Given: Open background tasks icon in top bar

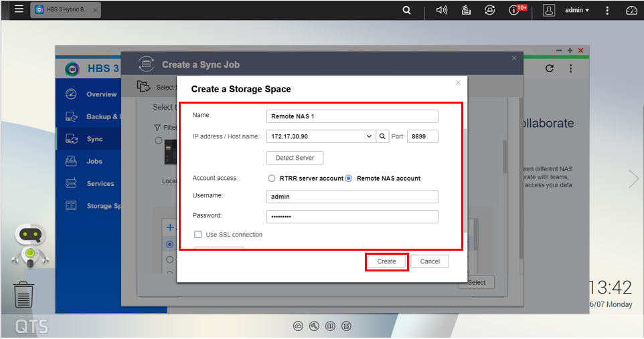Looking at the screenshot, I should 467,10.
